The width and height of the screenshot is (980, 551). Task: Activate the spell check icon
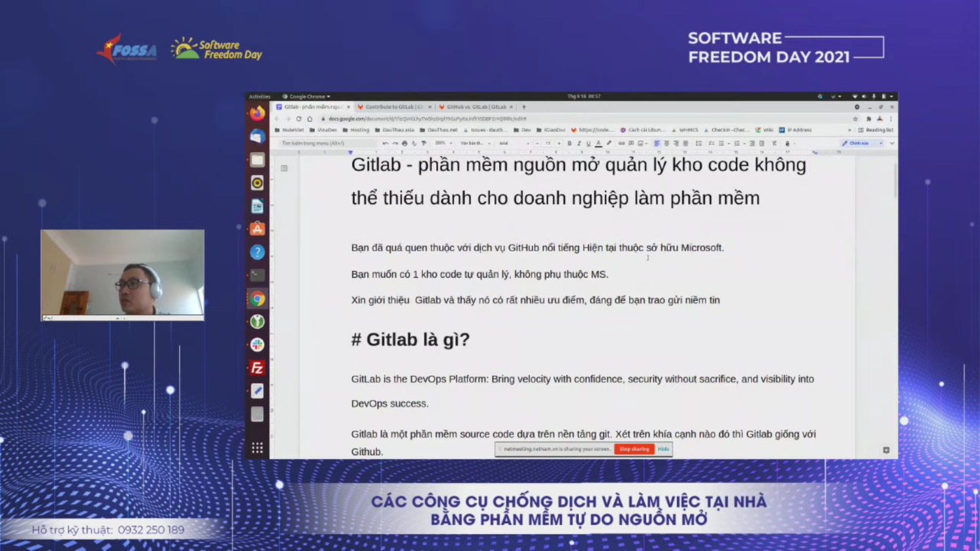click(x=414, y=143)
